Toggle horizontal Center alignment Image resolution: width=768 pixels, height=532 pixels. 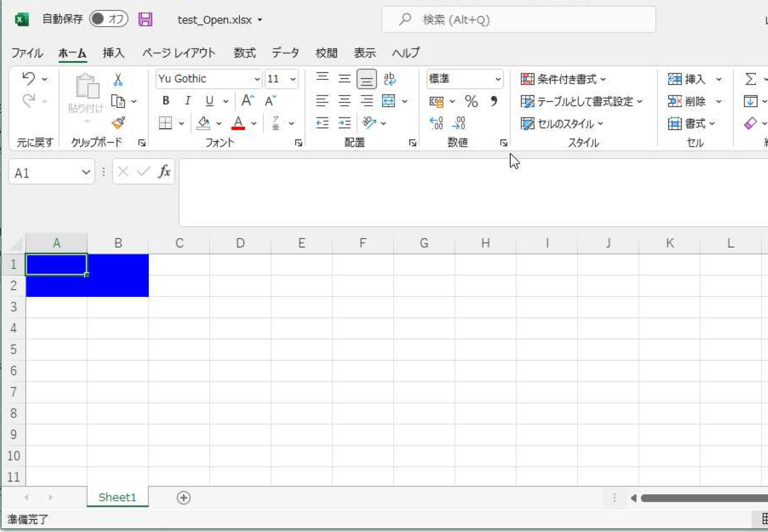point(344,101)
